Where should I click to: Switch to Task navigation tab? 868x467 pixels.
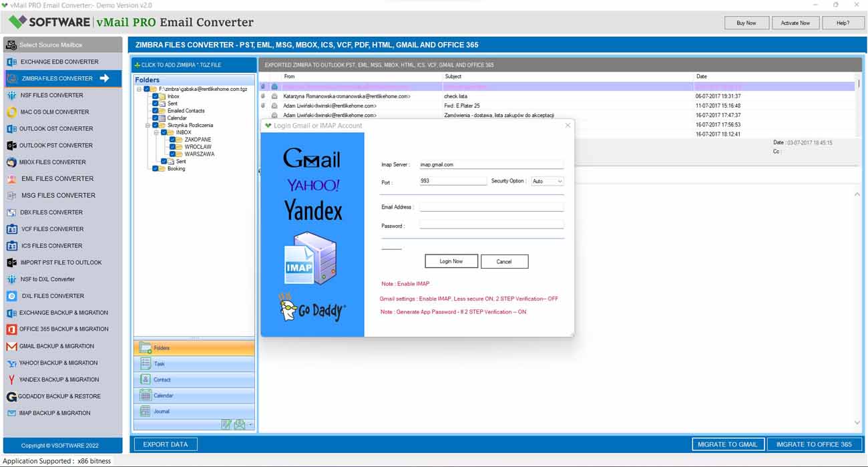(194, 364)
